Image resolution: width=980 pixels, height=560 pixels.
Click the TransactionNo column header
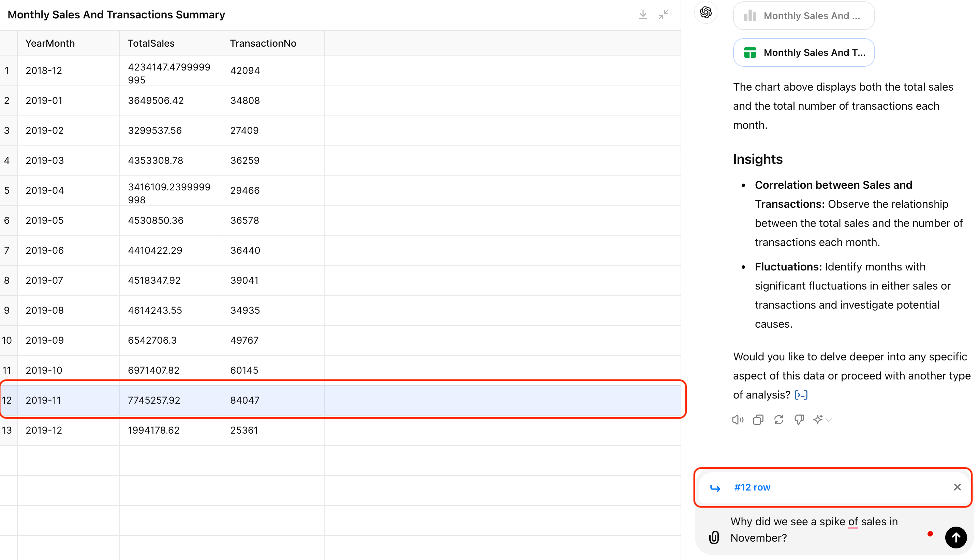coord(263,44)
